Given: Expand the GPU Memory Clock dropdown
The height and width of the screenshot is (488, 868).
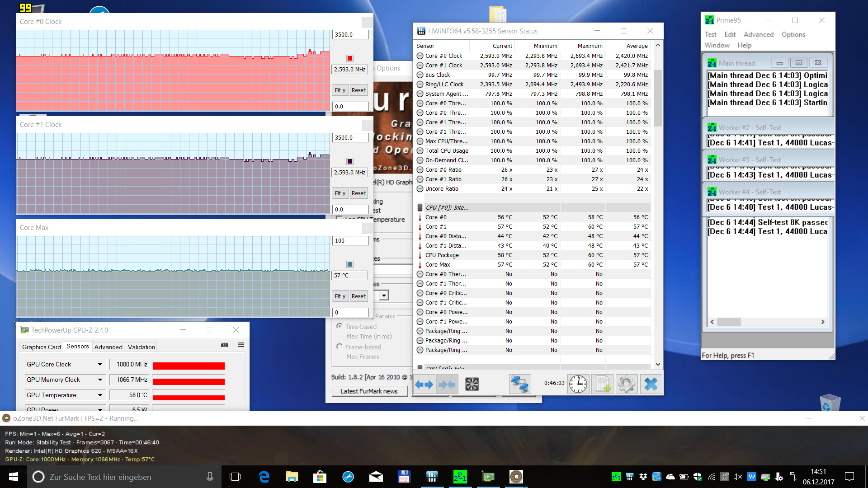Looking at the screenshot, I should tap(100, 380).
